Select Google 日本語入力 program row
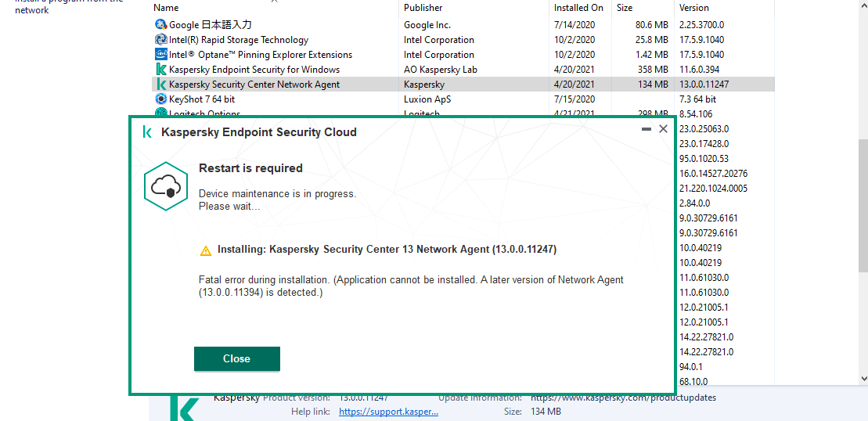 [x=463, y=24]
